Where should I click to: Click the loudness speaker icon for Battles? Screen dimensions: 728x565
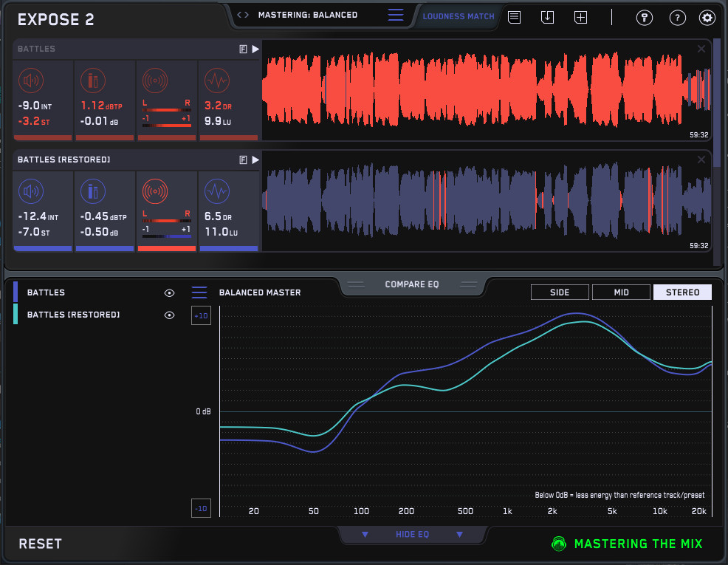[x=31, y=81]
